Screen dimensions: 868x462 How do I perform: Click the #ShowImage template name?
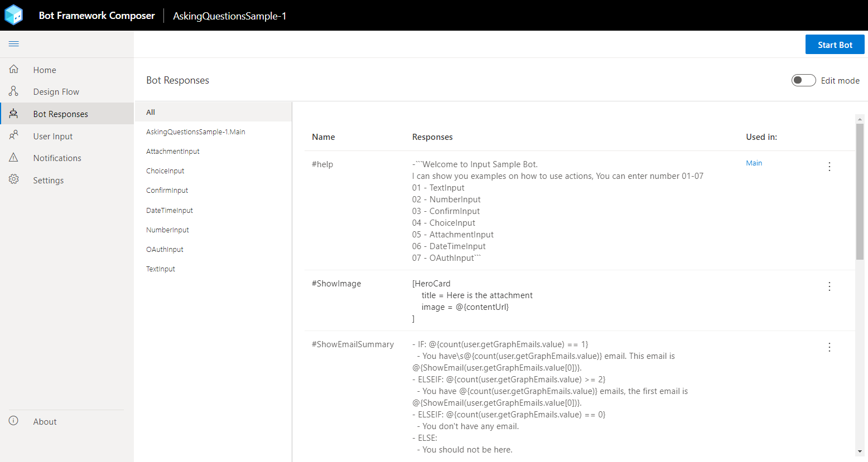tap(336, 283)
